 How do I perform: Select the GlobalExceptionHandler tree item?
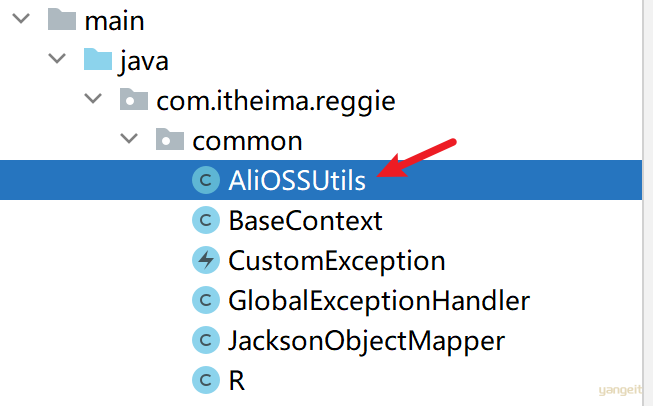(x=379, y=301)
